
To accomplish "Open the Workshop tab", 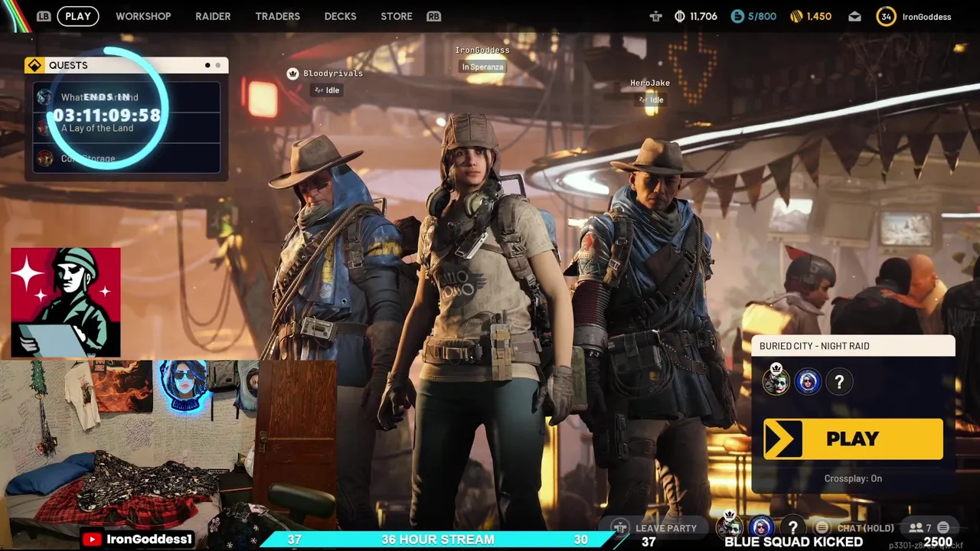I will pos(143,16).
